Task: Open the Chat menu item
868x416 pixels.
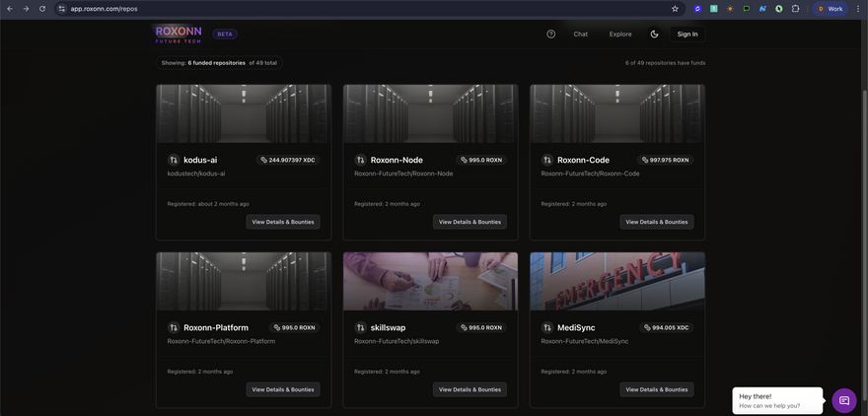Action: coord(580,34)
